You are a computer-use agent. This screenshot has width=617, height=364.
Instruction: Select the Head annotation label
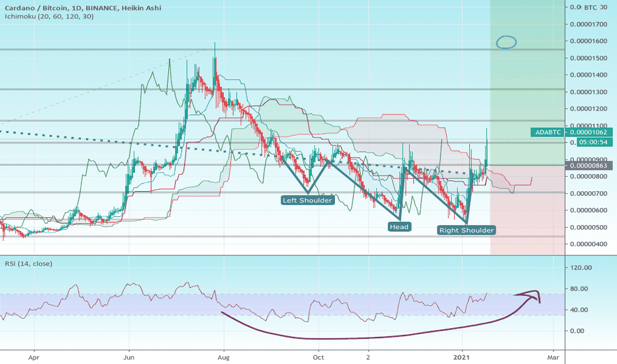(399, 226)
